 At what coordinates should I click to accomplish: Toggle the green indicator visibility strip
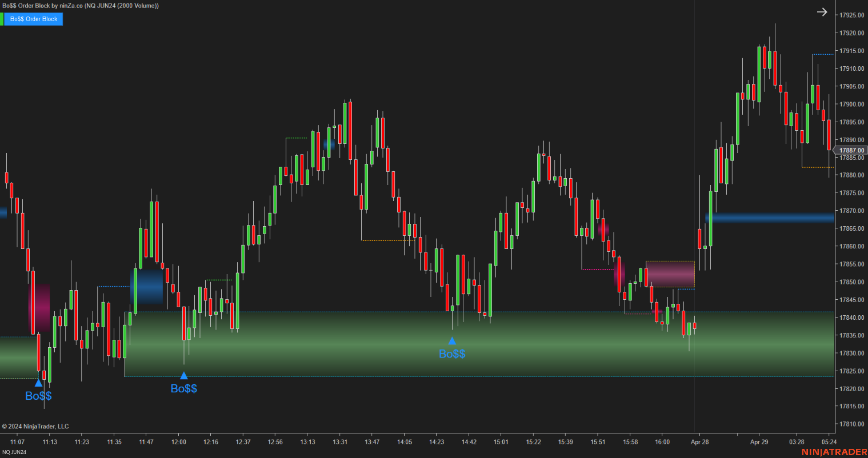coord(2,19)
